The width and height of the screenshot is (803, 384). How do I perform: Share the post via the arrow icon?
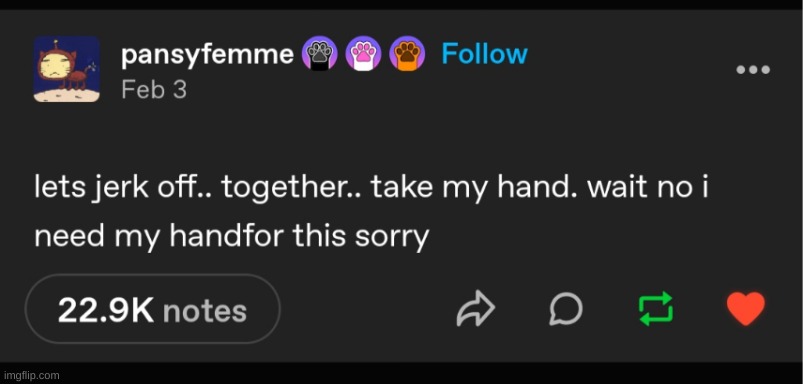tap(476, 309)
